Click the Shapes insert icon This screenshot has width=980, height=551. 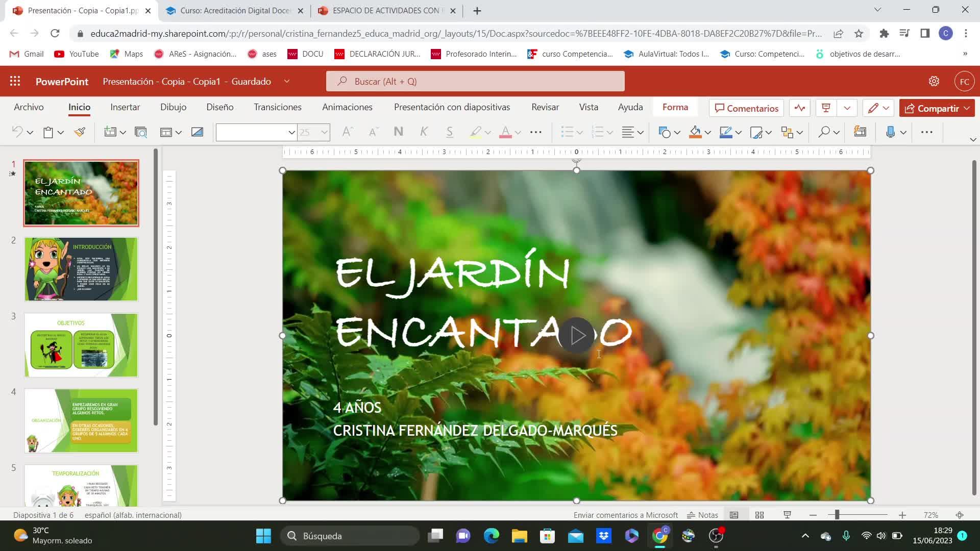click(664, 132)
